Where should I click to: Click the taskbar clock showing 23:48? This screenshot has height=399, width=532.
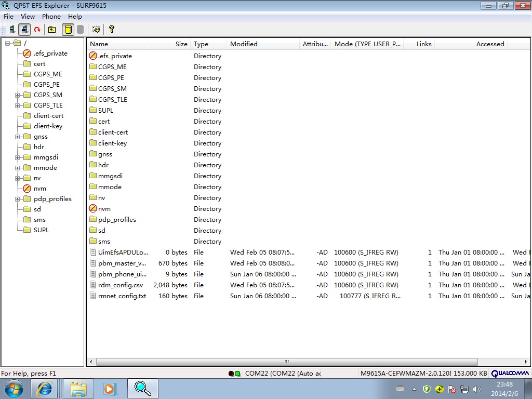[504, 384]
